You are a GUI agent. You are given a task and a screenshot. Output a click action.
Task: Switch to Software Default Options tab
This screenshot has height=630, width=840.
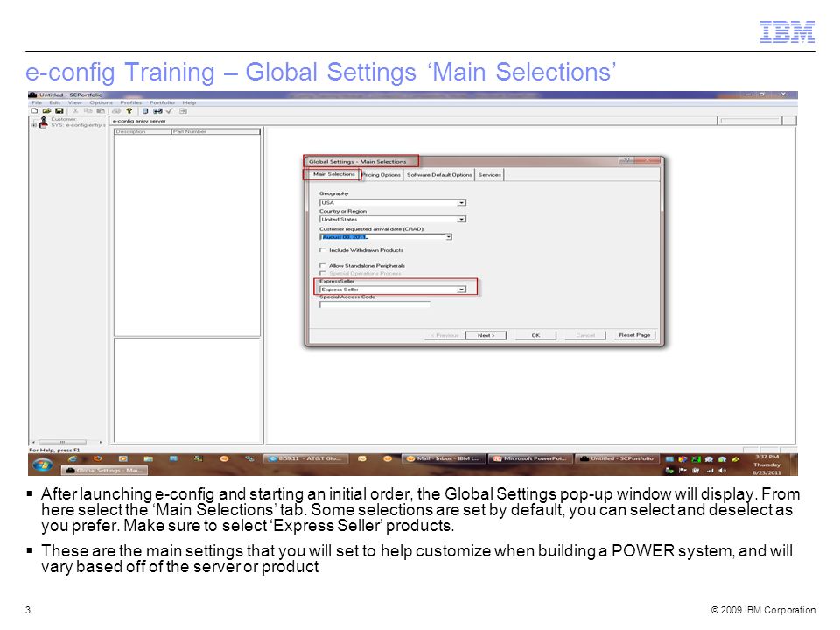(x=439, y=175)
